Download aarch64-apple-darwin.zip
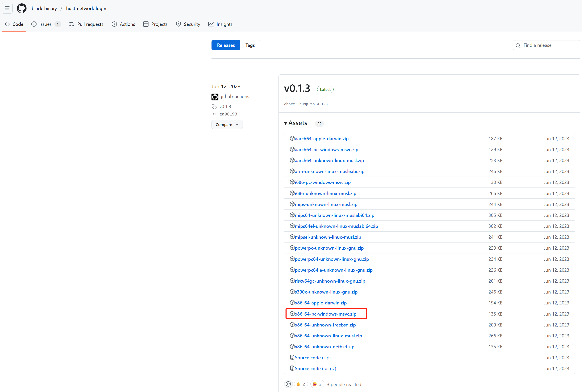 pos(321,139)
